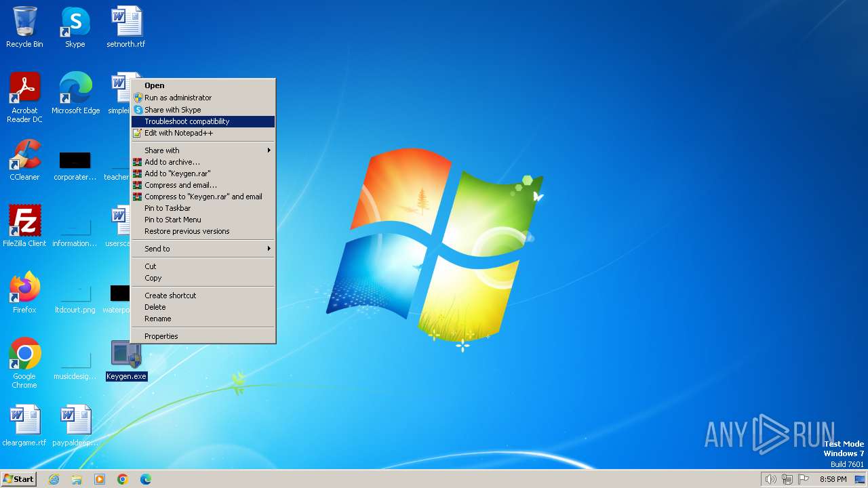Choose Compress and email...
Screen dimensions: 868x488
point(203,185)
